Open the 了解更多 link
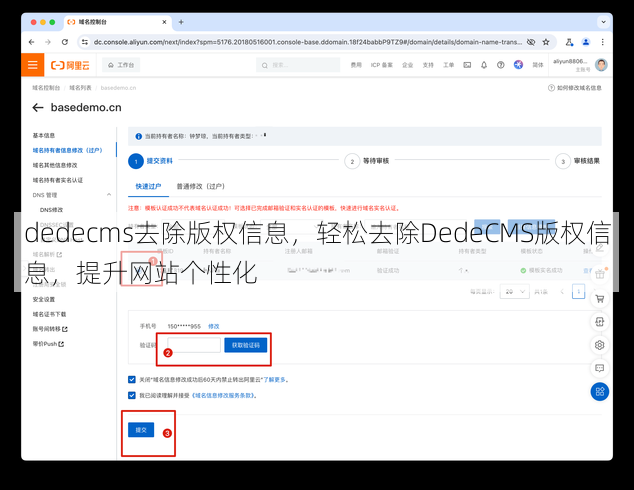634x490 pixels. pos(274,380)
